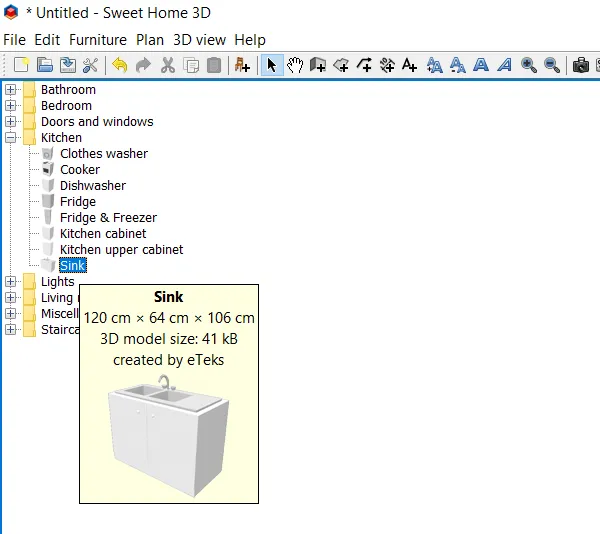Viewport: 600px width, 534px height.
Task: Expand the Miscellaneous category
Action: [x=11, y=314]
